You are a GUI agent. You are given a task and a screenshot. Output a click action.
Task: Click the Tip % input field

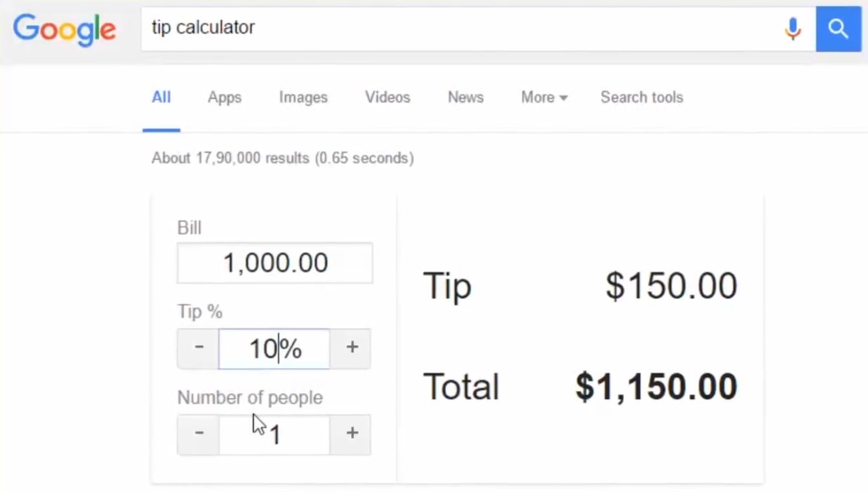tap(274, 349)
